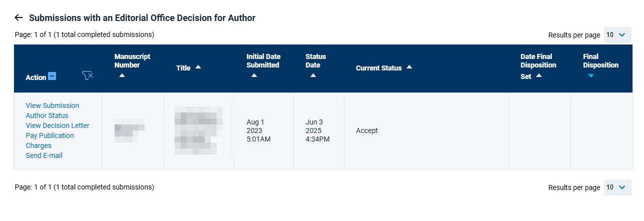This screenshot has width=644, height=221.
Task: Sort by Title ascending arrow
Action: click(x=198, y=67)
